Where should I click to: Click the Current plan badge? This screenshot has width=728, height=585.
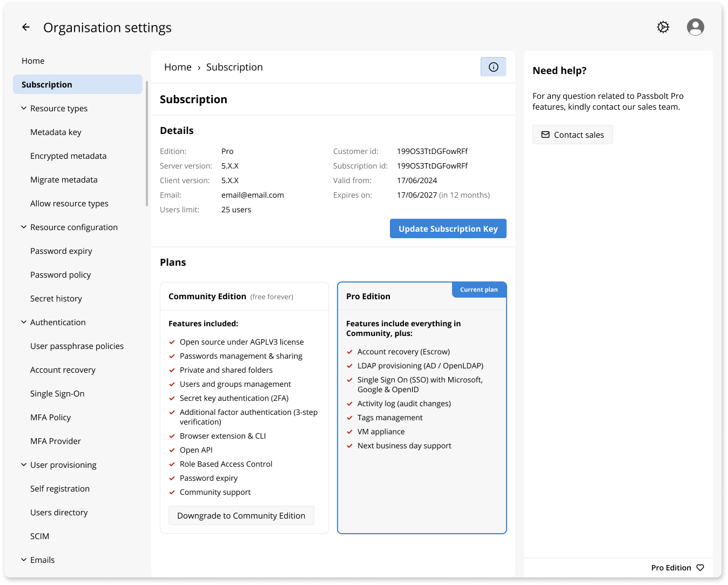(x=479, y=290)
